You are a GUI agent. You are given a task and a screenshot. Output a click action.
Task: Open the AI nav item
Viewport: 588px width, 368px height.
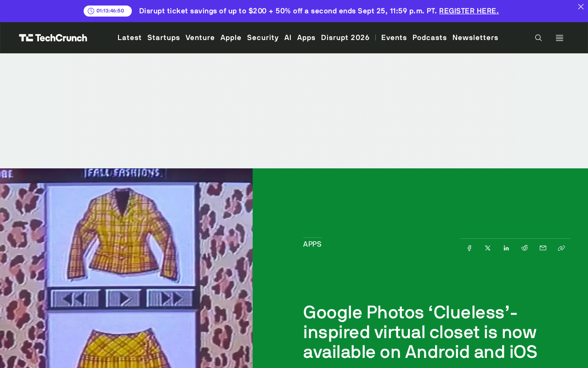[x=288, y=38]
